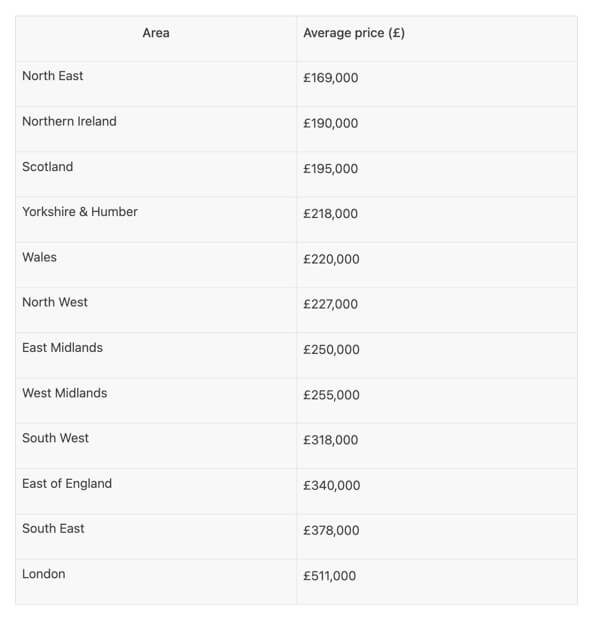Click the £340,000 price value

click(332, 485)
